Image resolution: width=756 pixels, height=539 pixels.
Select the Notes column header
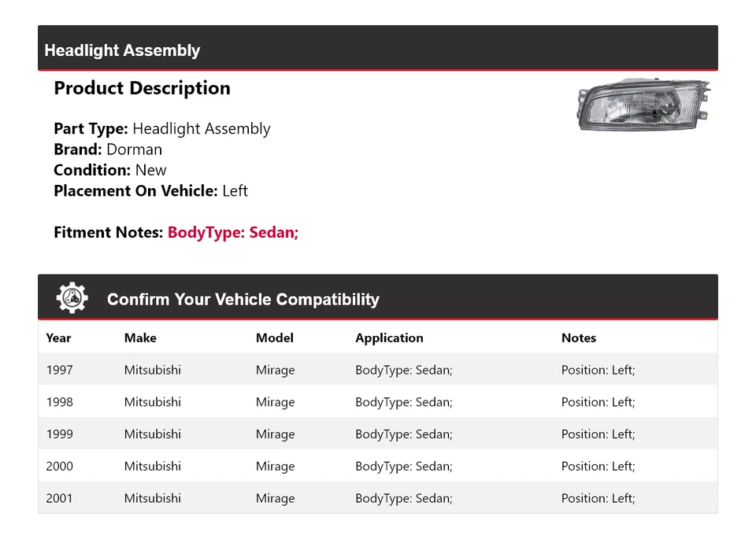pyautogui.click(x=578, y=338)
